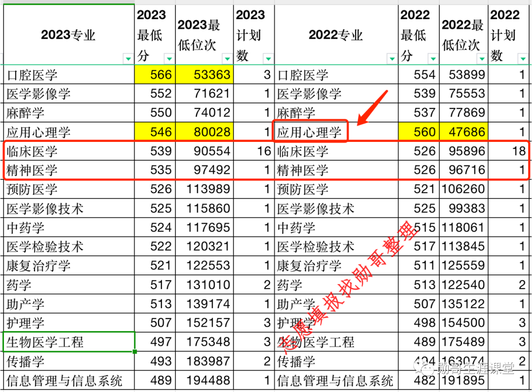The width and height of the screenshot is (532, 392).
Task: Open filter dropdown for 2022专业 column
Action: point(392,59)
